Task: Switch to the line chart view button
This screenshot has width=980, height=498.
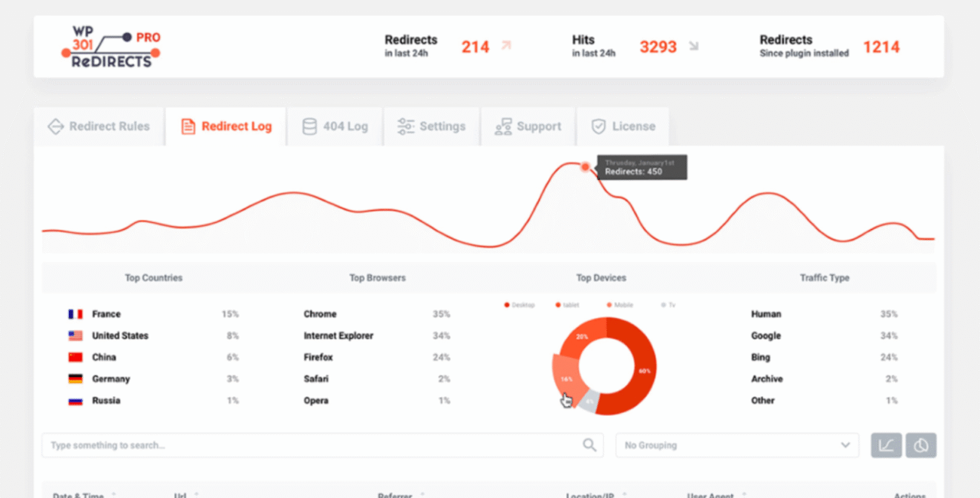Action: click(x=886, y=445)
